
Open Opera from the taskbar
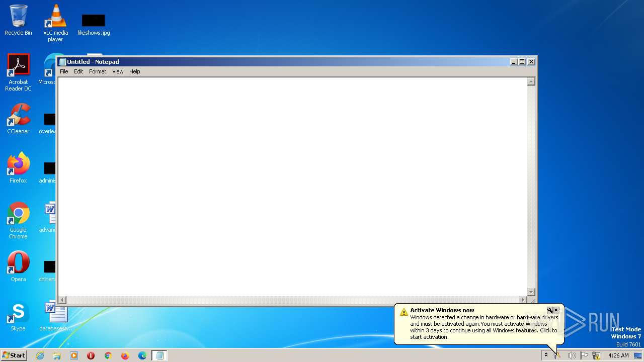(x=91, y=355)
